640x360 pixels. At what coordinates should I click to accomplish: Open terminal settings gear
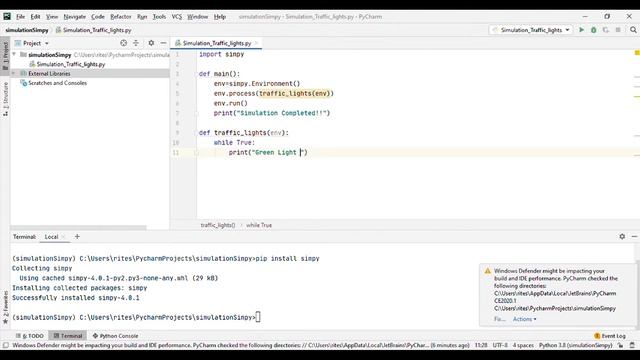[x=622, y=236]
